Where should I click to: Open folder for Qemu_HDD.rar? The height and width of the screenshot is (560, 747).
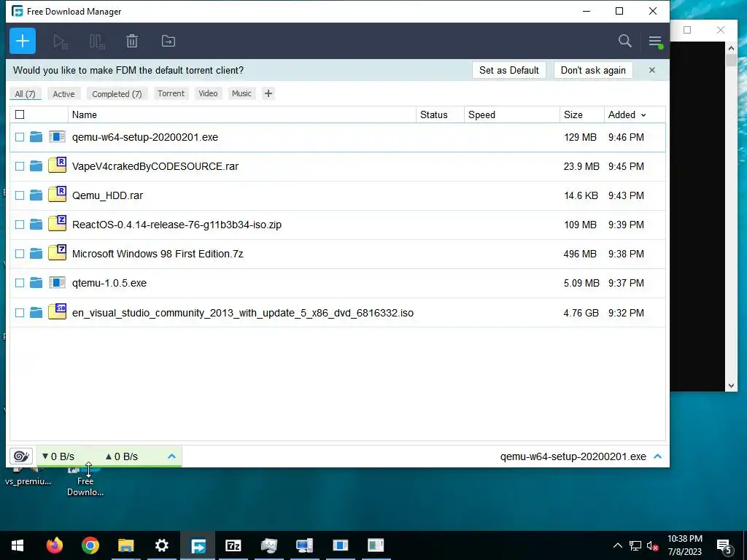[36, 195]
